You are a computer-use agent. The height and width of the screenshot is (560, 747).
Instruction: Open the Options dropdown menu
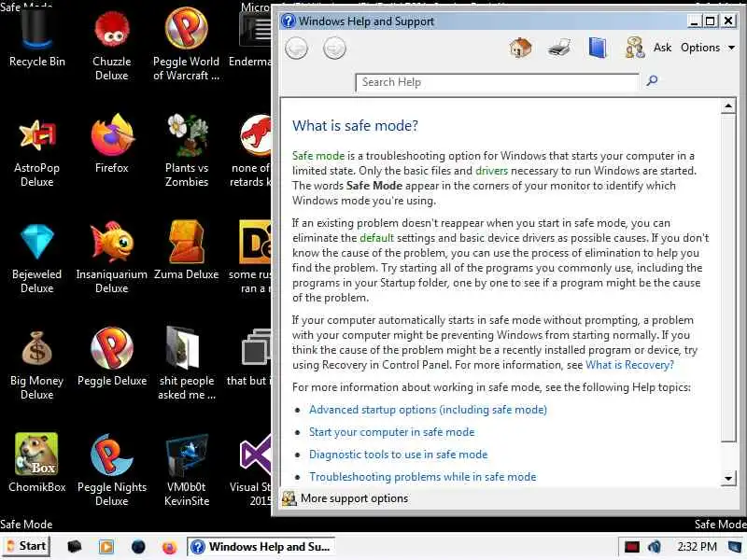pos(708,48)
